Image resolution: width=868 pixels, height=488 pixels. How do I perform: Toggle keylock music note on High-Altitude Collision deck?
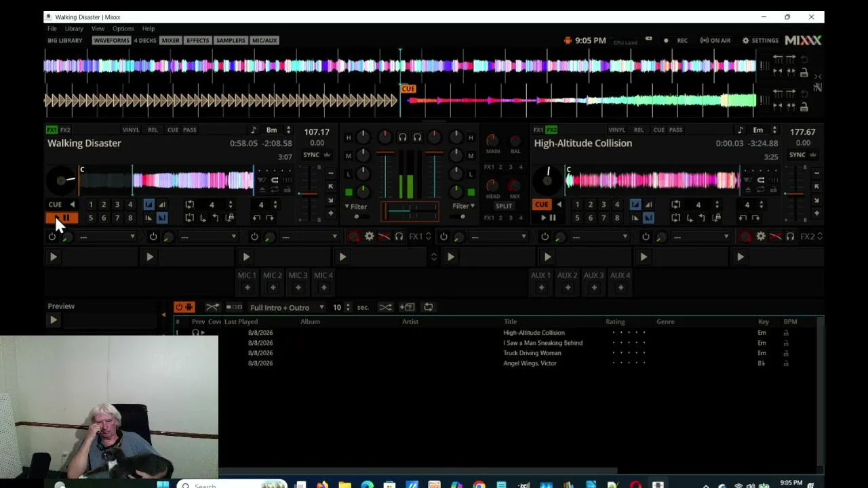click(740, 130)
